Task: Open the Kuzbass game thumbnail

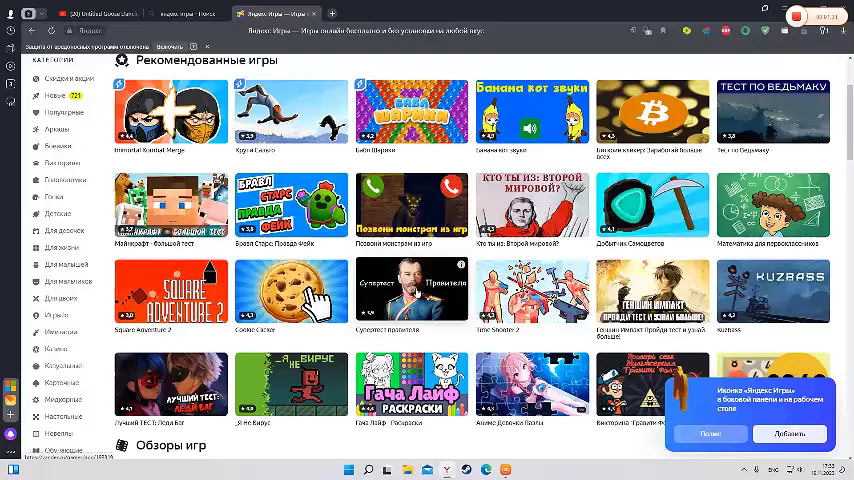Action: [x=773, y=291]
